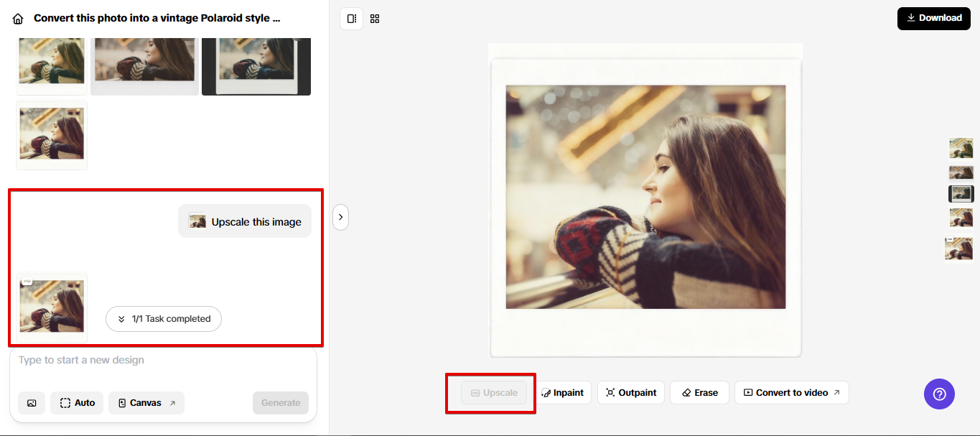This screenshot has width=980, height=436.
Task: Select the third filmstrip thumbnail on right
Action: 961,193
